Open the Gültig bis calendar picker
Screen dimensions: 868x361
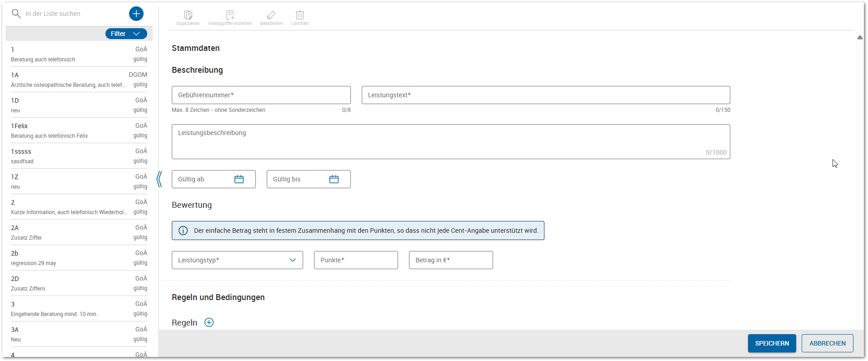coord(334,179)
